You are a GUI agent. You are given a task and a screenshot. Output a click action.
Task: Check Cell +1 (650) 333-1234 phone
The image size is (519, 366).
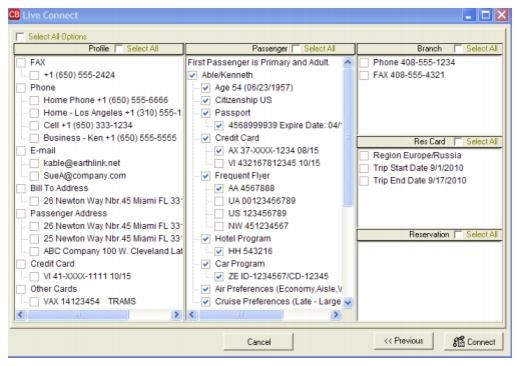click(34, 126)
